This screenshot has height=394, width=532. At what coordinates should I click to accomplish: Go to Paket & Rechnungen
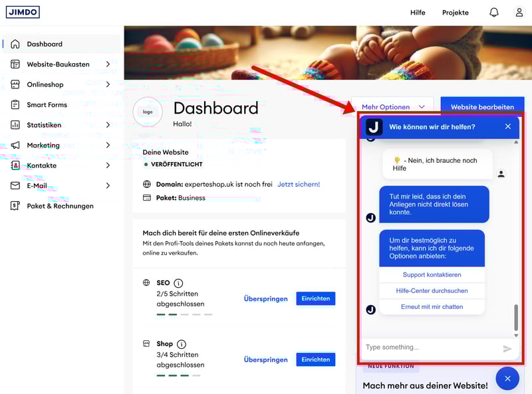pos(60,206)
